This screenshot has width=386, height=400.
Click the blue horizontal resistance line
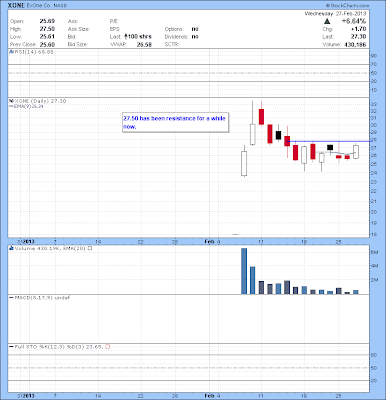[x=330, y=141]
